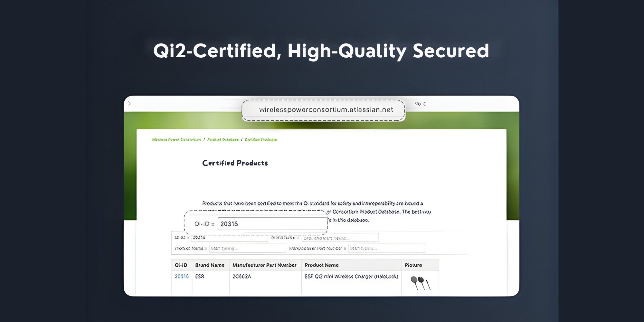Viewport: 644px width, 322px height.
Task: Open the Brand Name filter dropdown field
Action: [x=340, y=238]
